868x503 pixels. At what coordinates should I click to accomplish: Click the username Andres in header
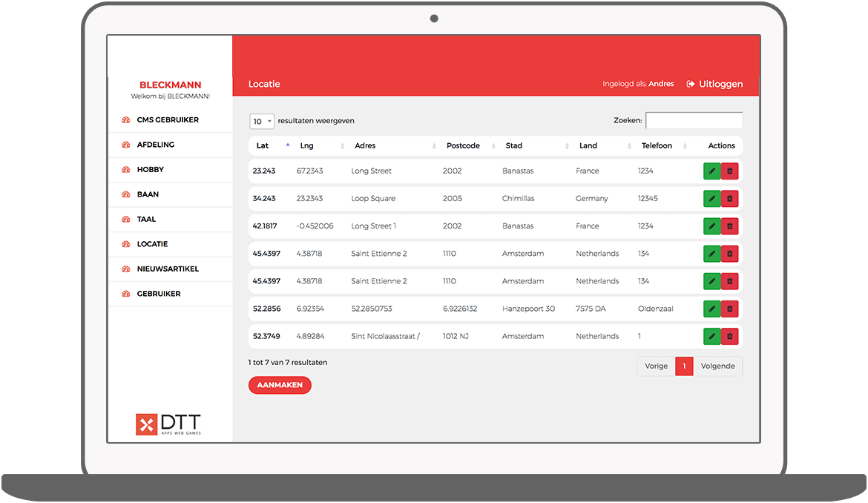coord(661,84)
